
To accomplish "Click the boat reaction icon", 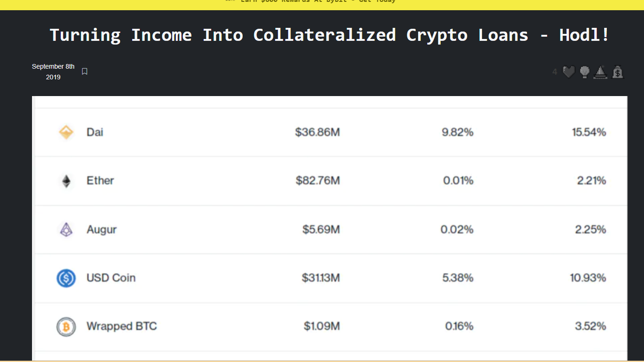I will point(600,72).
